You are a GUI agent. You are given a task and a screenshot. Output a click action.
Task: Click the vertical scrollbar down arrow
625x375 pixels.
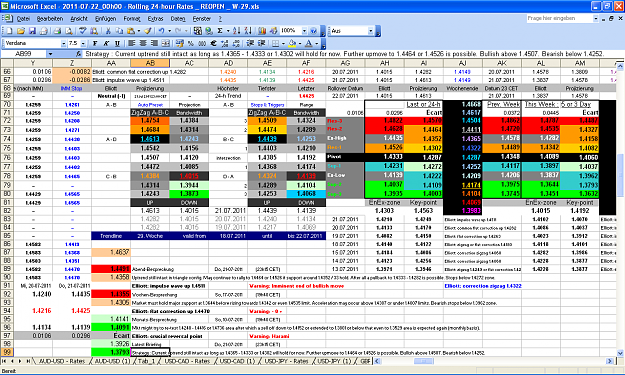point(620,353)
